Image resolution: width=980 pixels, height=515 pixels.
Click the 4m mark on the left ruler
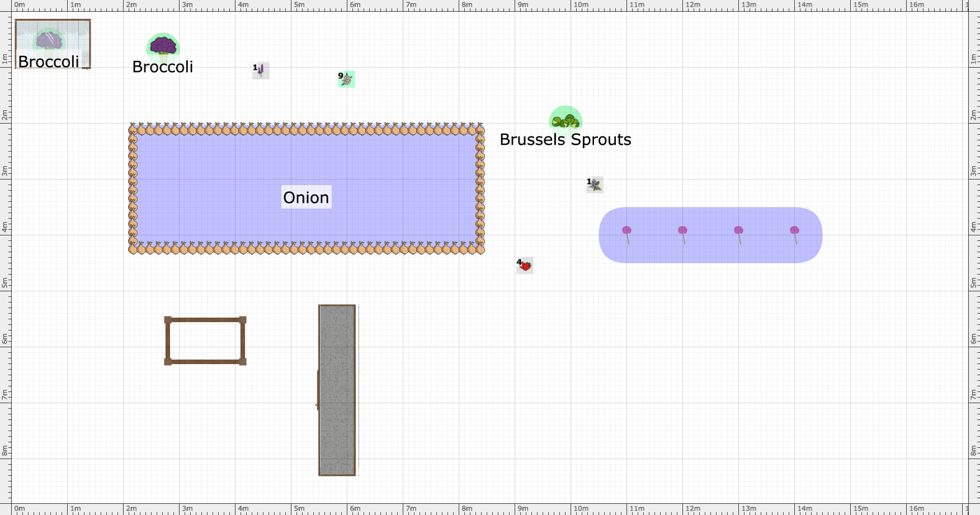pos(6,228)
